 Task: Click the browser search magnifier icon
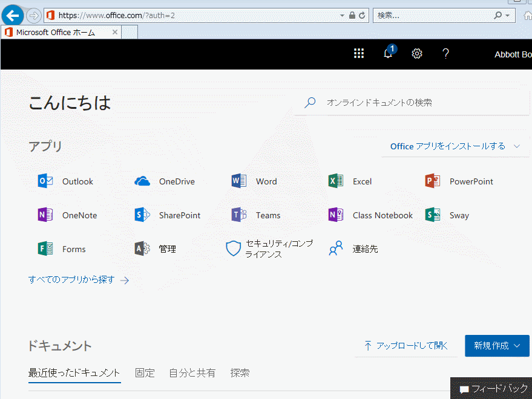tap(498, 15)
